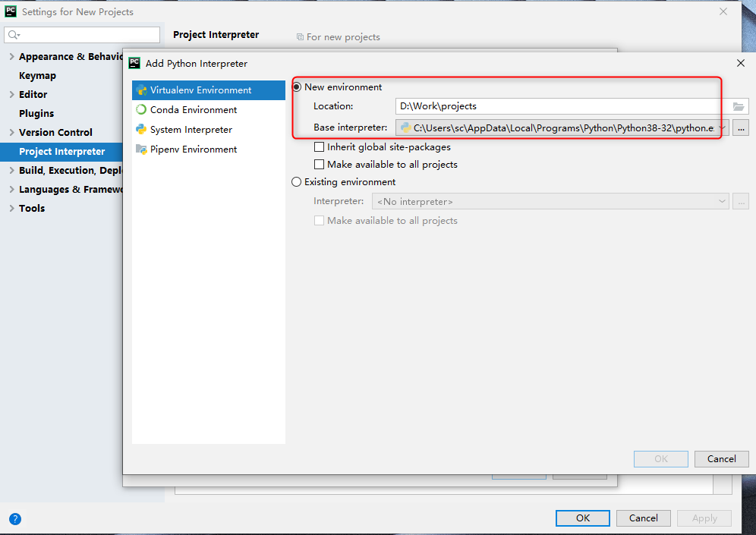Click the ellipsis button beside the Interpreter field

pyautogui.click(x=741, y=201)
